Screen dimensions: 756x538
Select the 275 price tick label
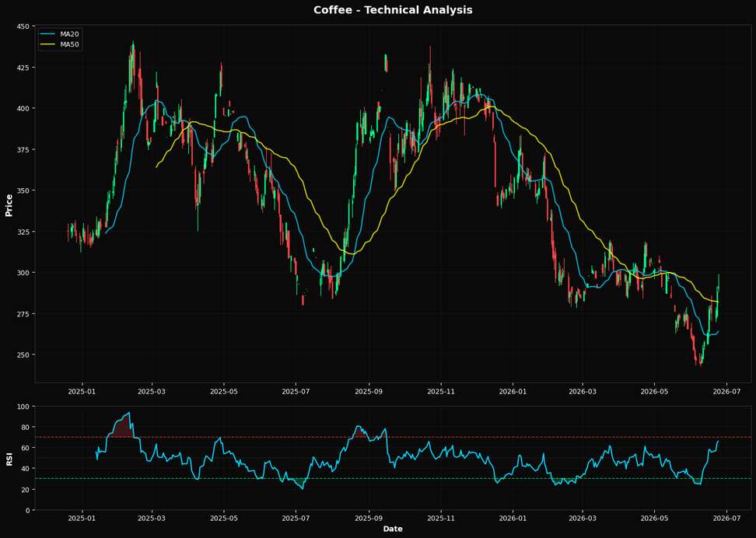[23, 314]
